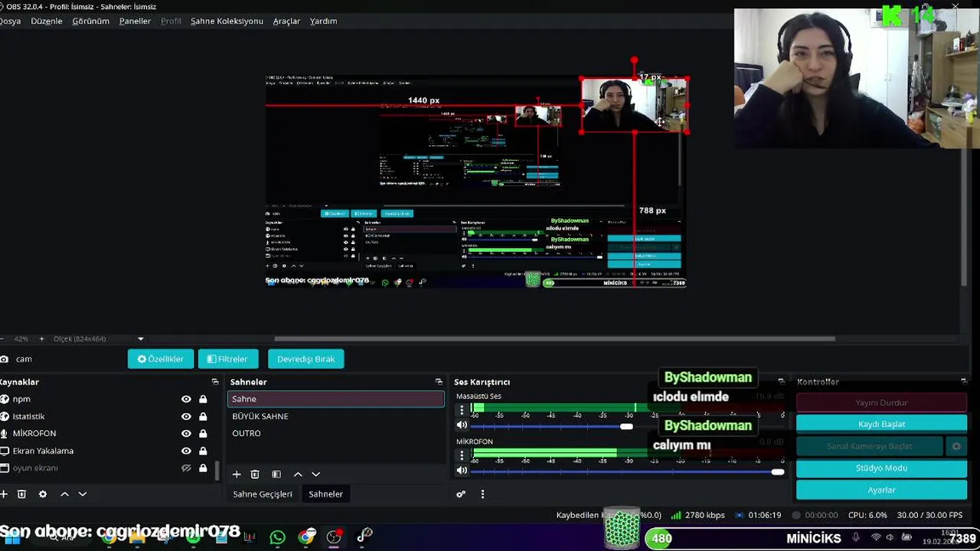Open Masaüstü Ses three-dot options menu
The image size is (980, 551).
[462, 410]
